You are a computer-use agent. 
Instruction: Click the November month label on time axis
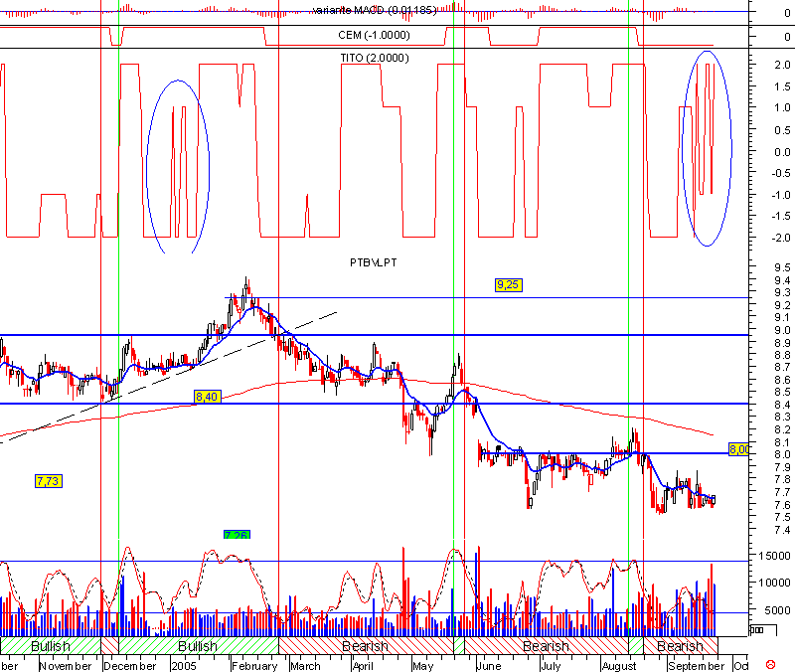click(66, 666)
